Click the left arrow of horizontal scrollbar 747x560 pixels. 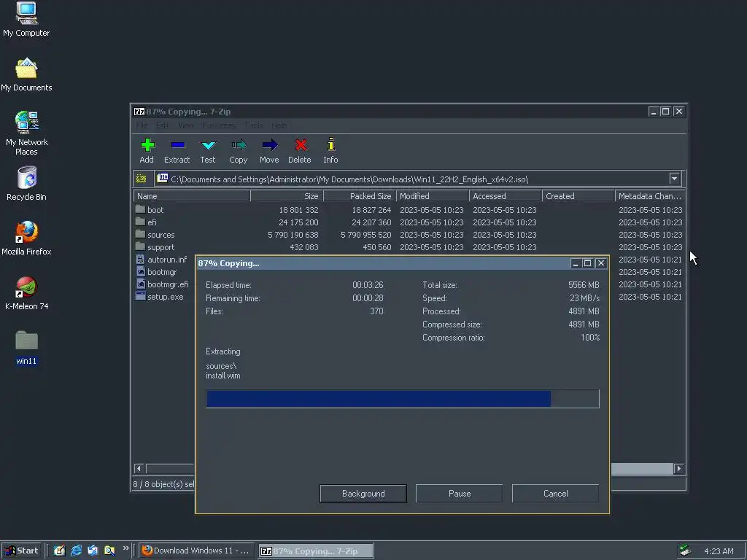pos(139,469)
